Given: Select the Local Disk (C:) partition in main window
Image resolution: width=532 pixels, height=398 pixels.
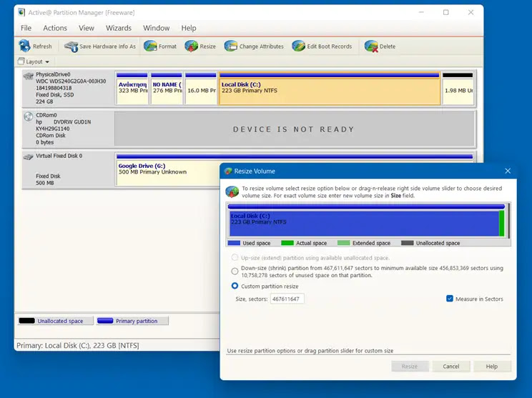Looking at the screenshot, I should (x=330, y=88).
